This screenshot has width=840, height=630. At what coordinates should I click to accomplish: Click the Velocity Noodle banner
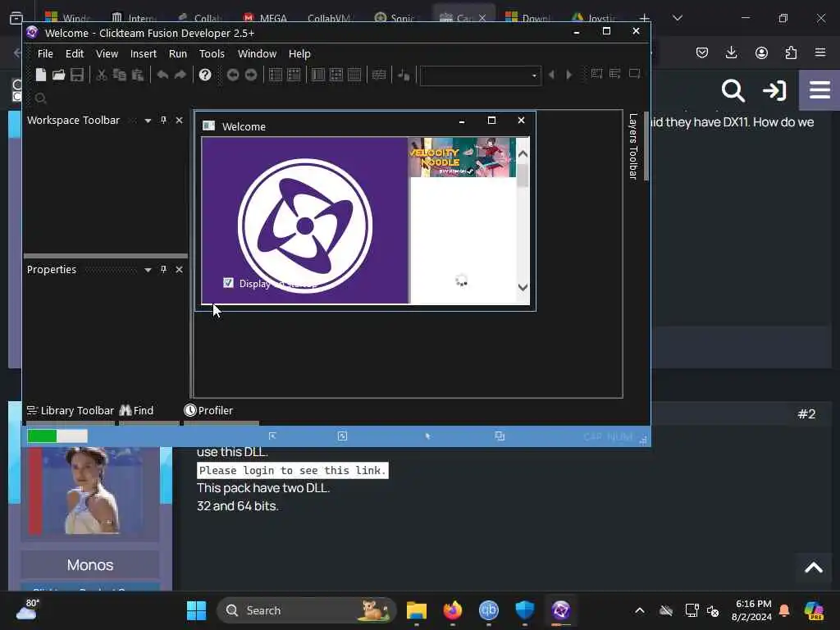[x=463, y=157]
